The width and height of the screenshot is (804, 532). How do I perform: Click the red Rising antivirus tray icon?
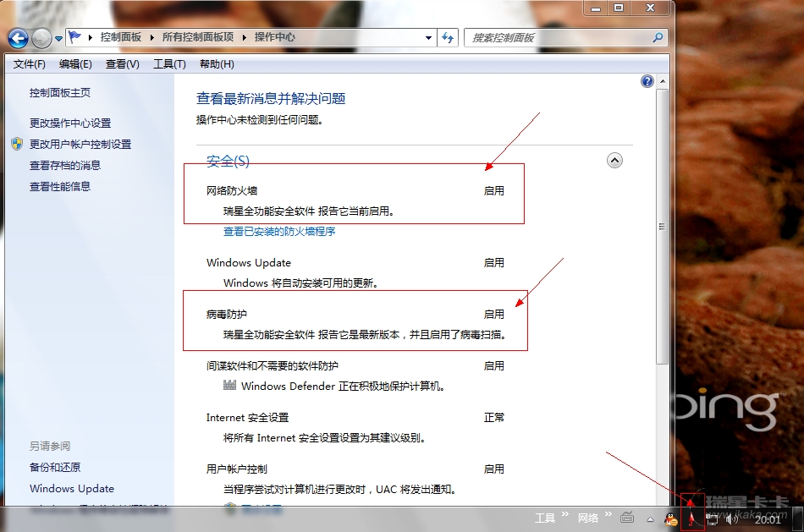[x=692, y=518]
